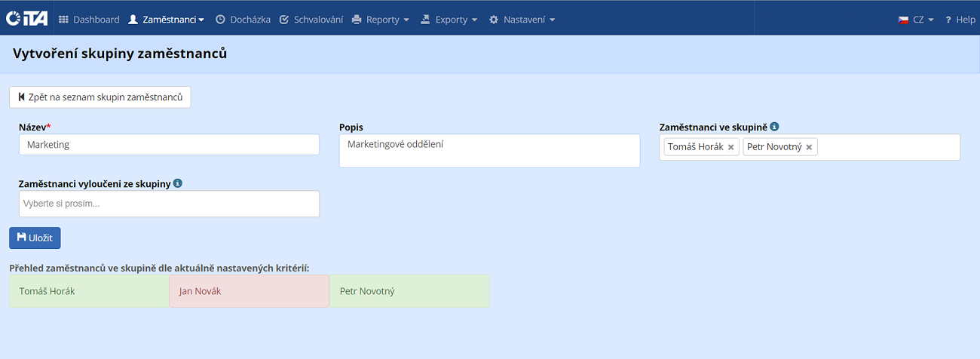
Task: Click info icon next to Zaměstnanci ve skupině
Action: [x=774, y=127]
